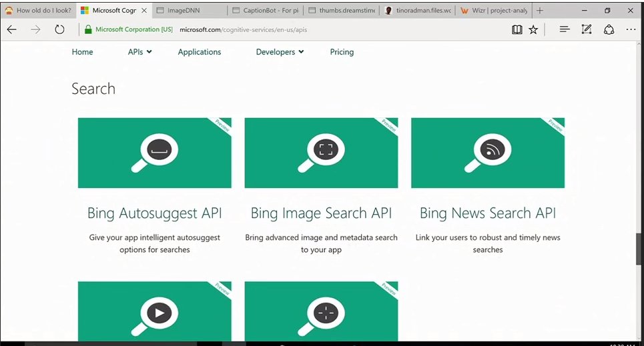Go back to the previous page
Viewport: 644px width, 346px height.
coord(12,29)
